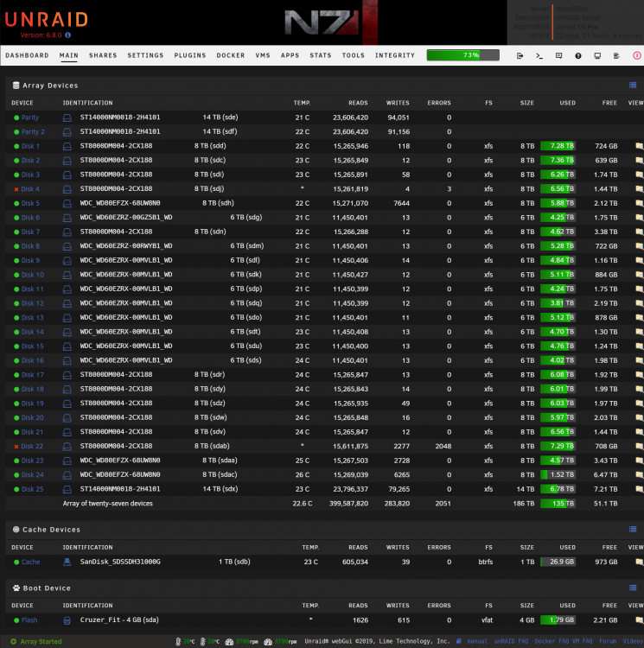Click the 'Cruzer_Fit - 4 GB (sda)' identification text
Screen dimensions: 644x648
119,620
